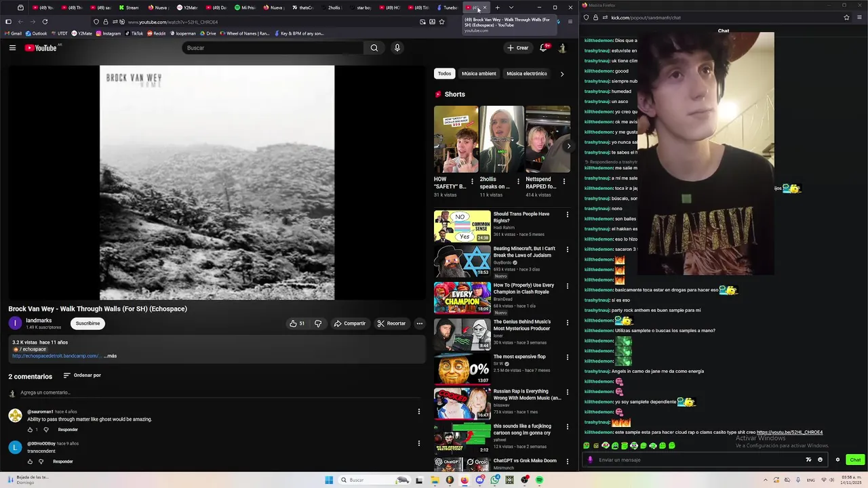The width and height of the screenshot is (868, 488).
Task: Open the echospacedetroit bandcamp link
Action: pos(56,356)
